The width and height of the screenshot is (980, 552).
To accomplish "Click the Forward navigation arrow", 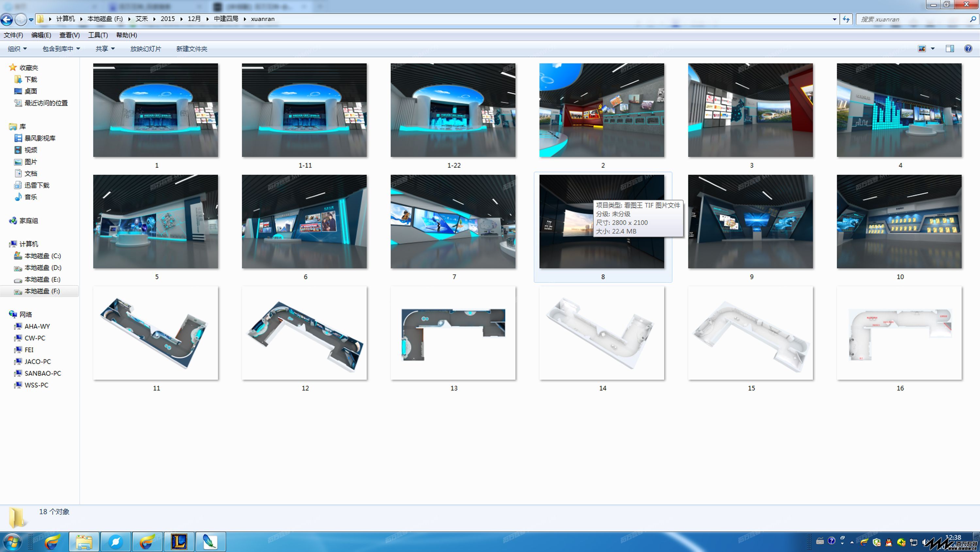I will 21,19.
